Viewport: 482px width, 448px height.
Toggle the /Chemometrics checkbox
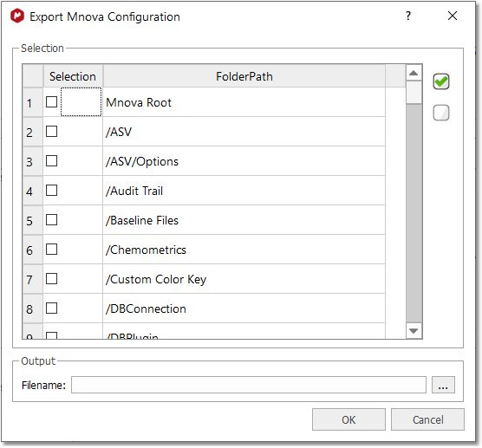[x=51, y=250]
